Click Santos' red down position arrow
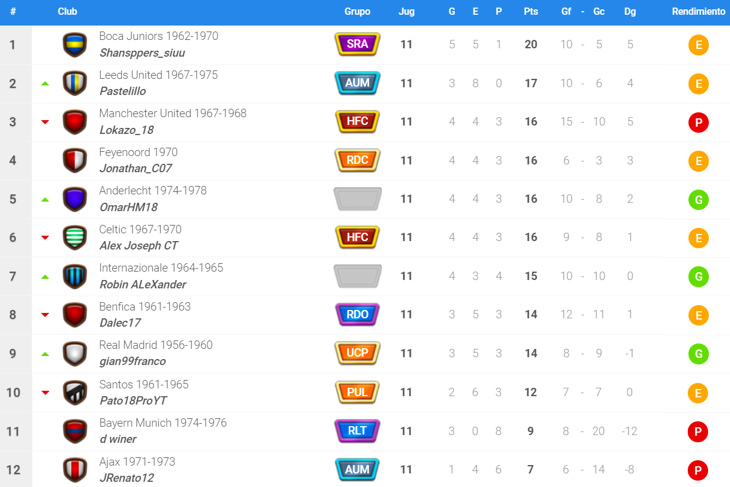This screenshot has height=487, width=730. pos(45,393)
